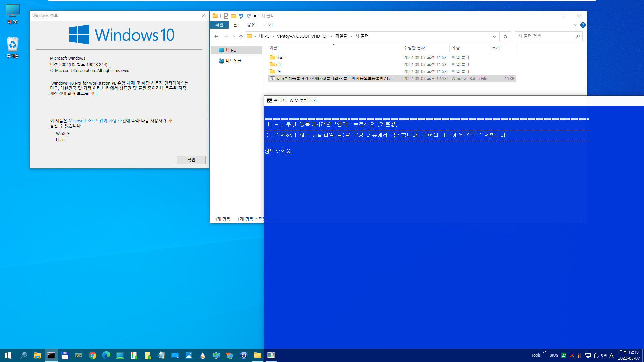Click the taskbar clock 오후 12:18
This screenshot has height=362, width=644.
tap(629, 355)
